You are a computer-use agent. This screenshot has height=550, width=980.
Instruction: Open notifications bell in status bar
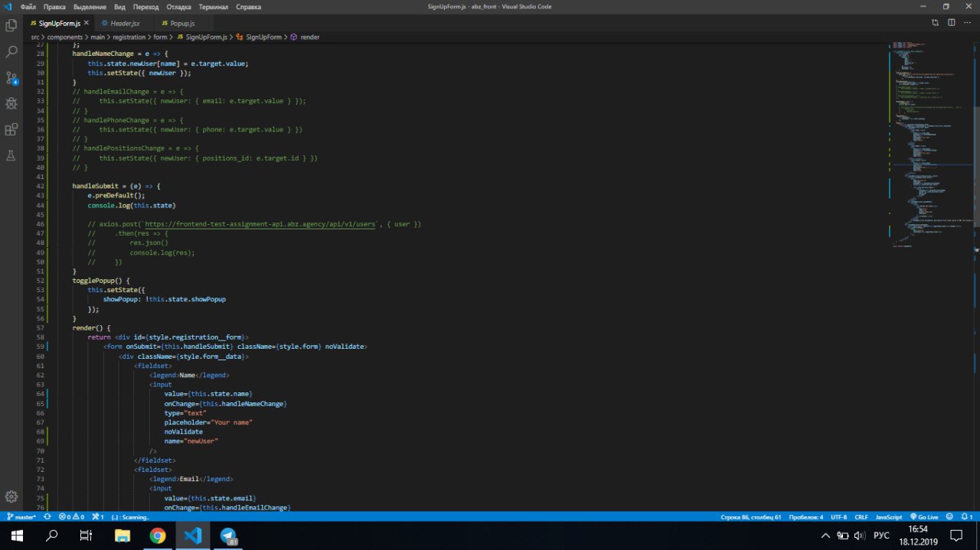(967, 517)
